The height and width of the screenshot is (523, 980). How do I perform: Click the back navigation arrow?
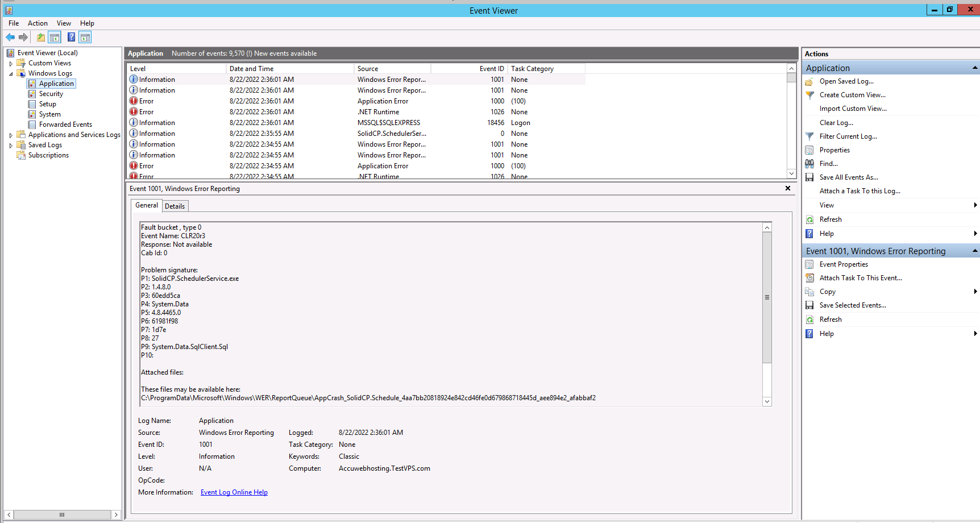[10, 37]
